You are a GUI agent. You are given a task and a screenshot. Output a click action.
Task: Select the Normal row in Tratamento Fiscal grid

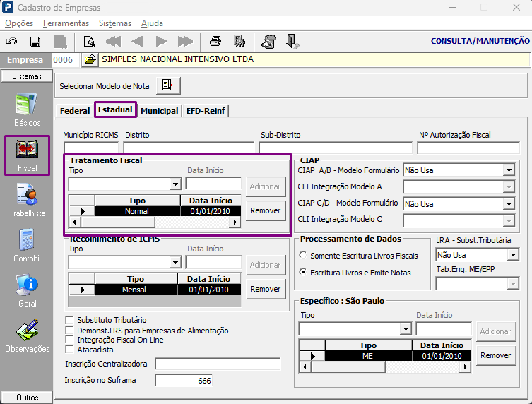pos(155,211)
